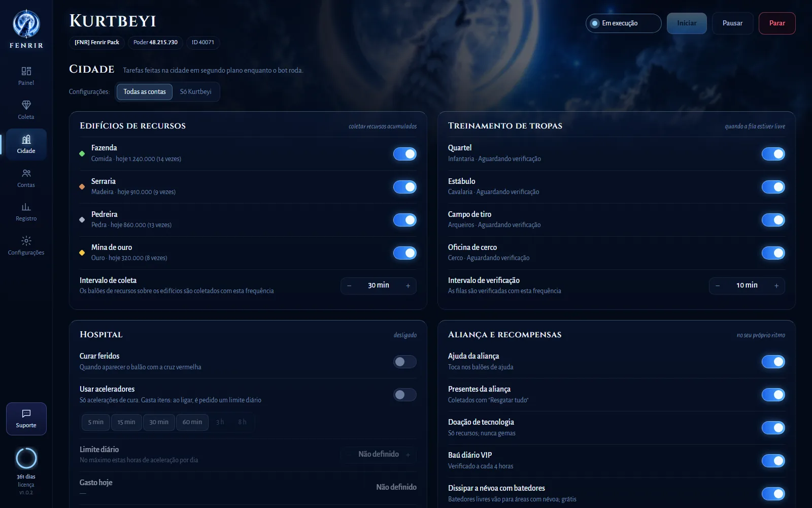This screenshot has width=812, height=508.
Task: Select the Todas as contas tab
Action: point(145,92)
